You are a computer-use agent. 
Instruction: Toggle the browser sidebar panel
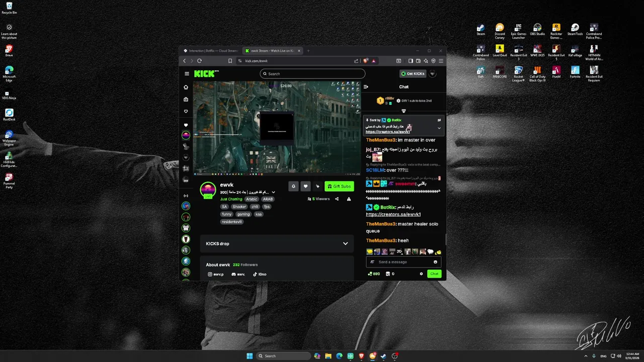[x=411, y=61]
